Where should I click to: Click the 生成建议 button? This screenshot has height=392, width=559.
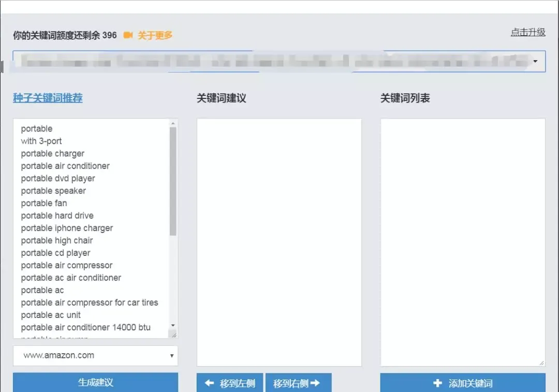tap(96, 382)
